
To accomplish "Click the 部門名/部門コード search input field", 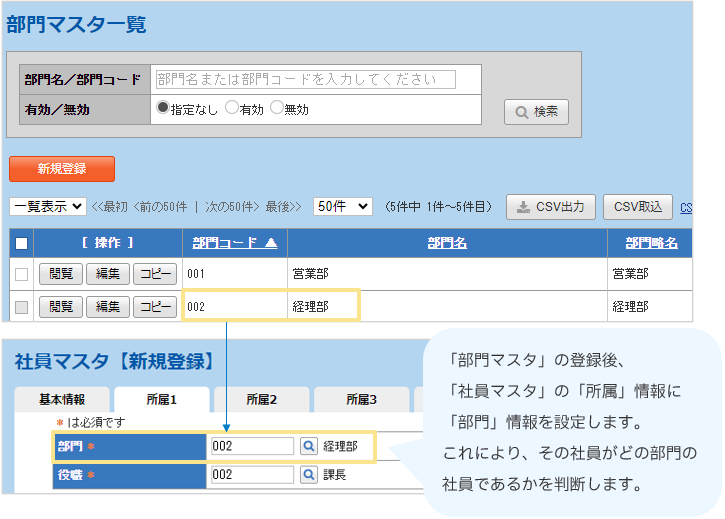I will click(305, 80).
